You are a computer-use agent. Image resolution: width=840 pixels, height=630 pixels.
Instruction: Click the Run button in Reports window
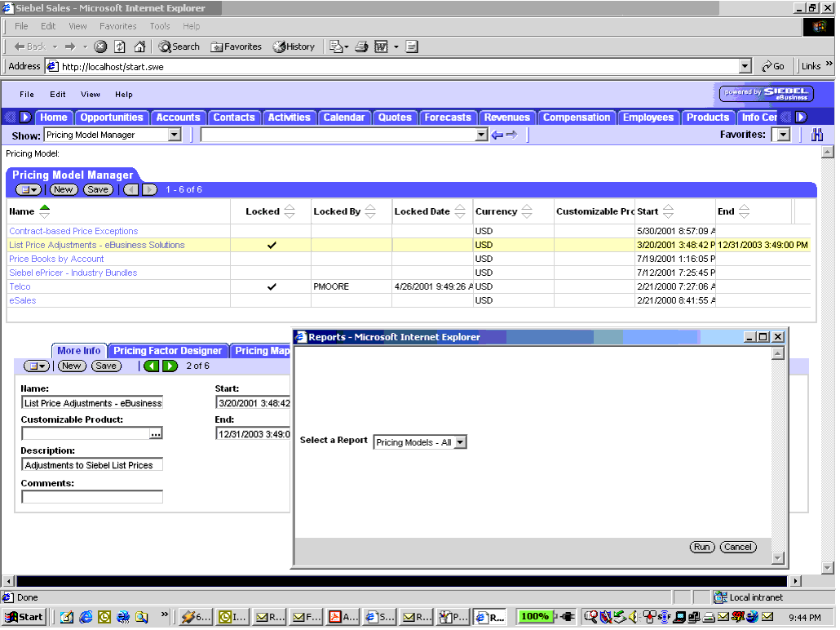click(x=702, y=547)
